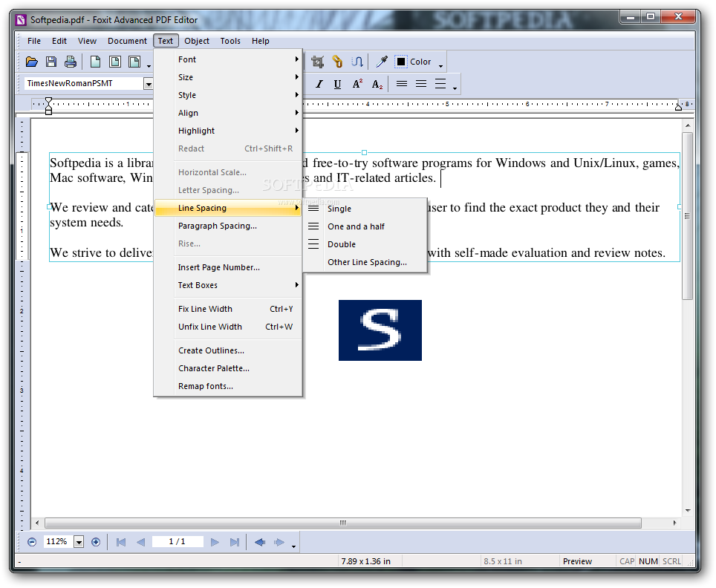The width and height of the screenshot is (716, 588).
Task: Toggle underline formatting
Action: pos(337,84)
